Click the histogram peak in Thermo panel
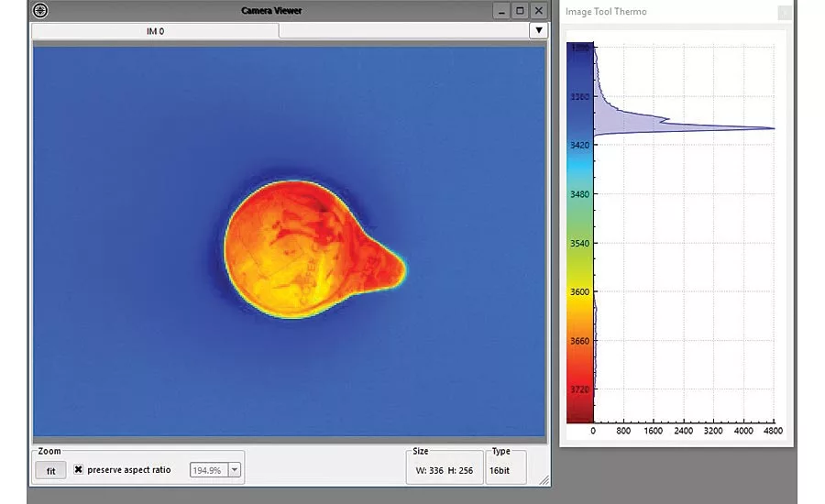This screenshot has height=504, width=825. click(773, 128)
